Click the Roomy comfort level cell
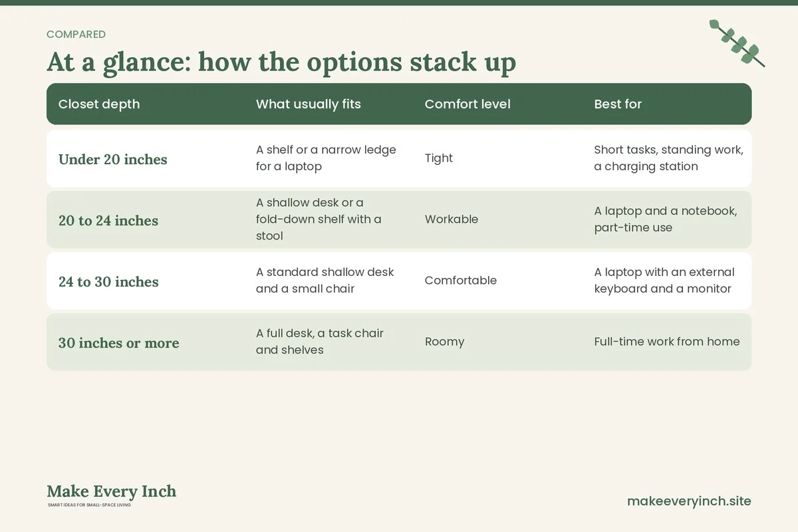Viewport: 798px width, 532px height. [x=444, y=342]
